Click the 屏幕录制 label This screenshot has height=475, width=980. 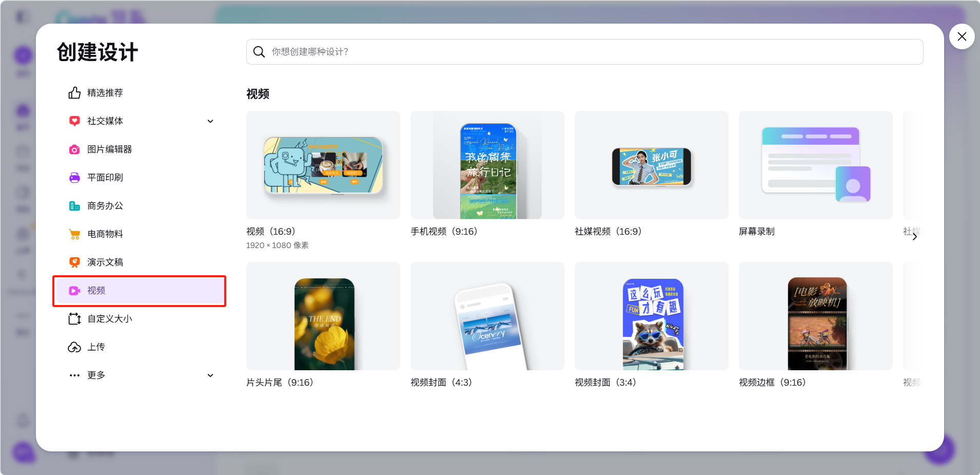[x=756, y=232]
